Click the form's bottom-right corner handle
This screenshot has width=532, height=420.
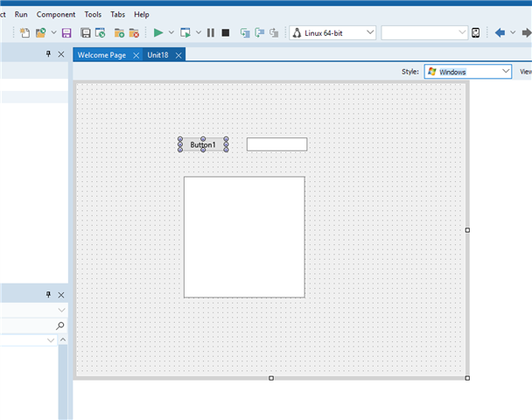[x=467, y=378]
